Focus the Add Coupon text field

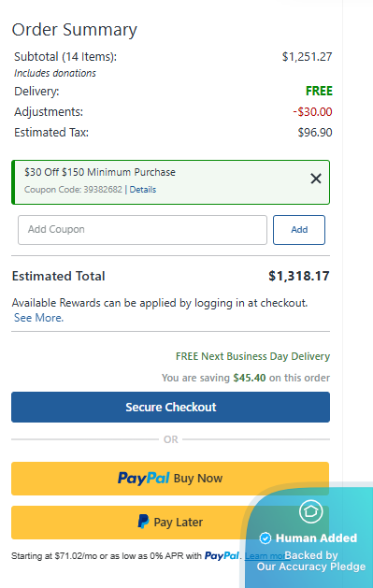tap(142, 230)
